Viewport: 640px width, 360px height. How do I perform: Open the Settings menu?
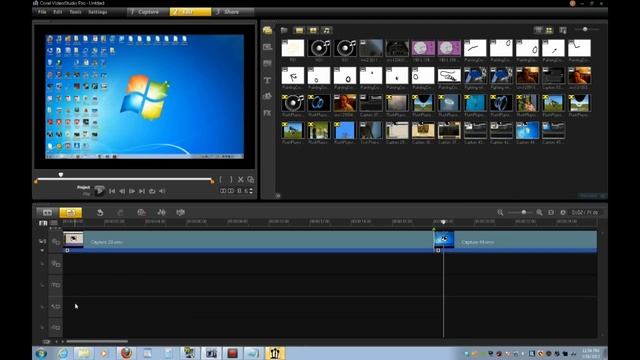pos(98,12)
